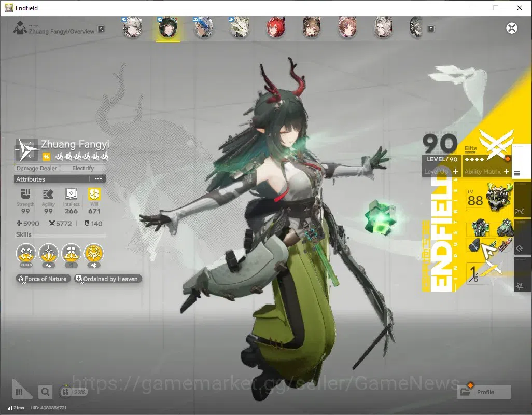
Task: Open the potential 1/5 panel
Action: point(485,273)
